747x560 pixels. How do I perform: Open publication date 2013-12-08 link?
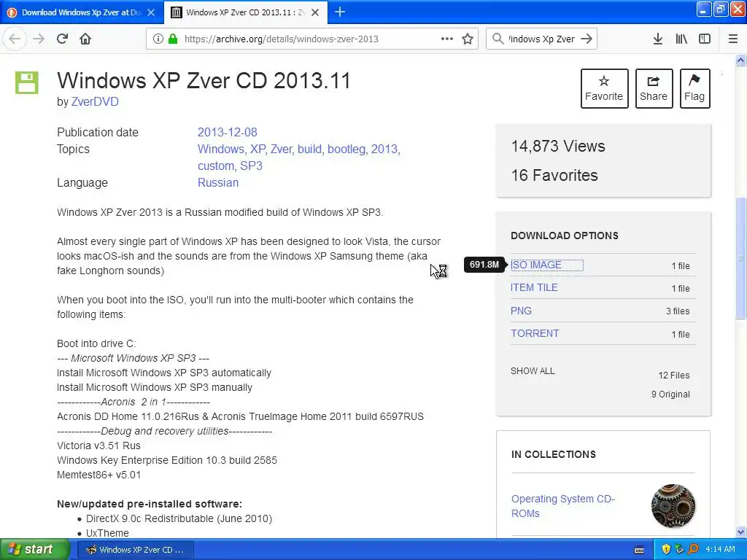[228, 133]
